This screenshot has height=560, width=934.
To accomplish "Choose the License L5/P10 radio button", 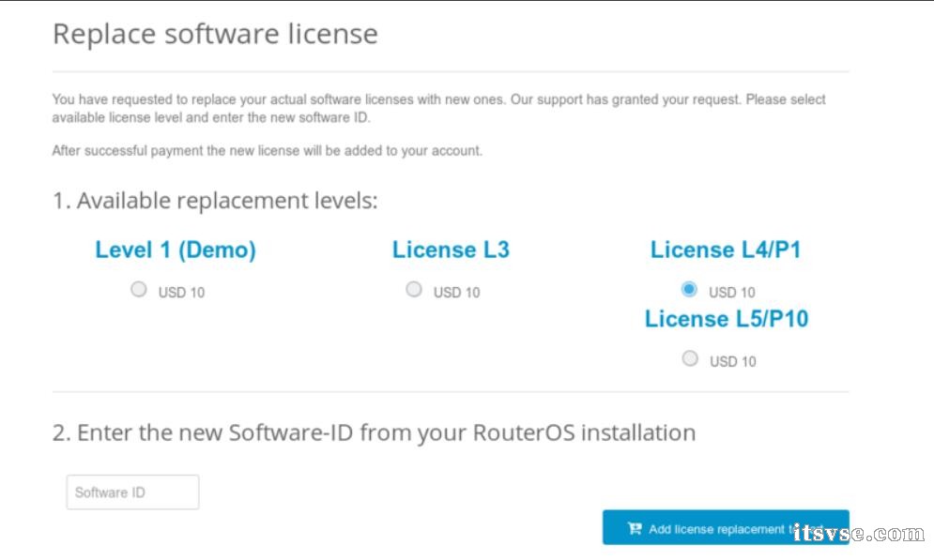I will 690,358.
